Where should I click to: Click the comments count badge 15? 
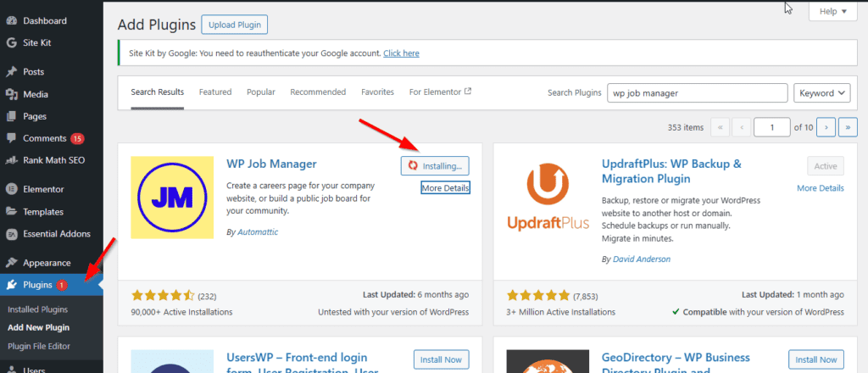[77, 138]
